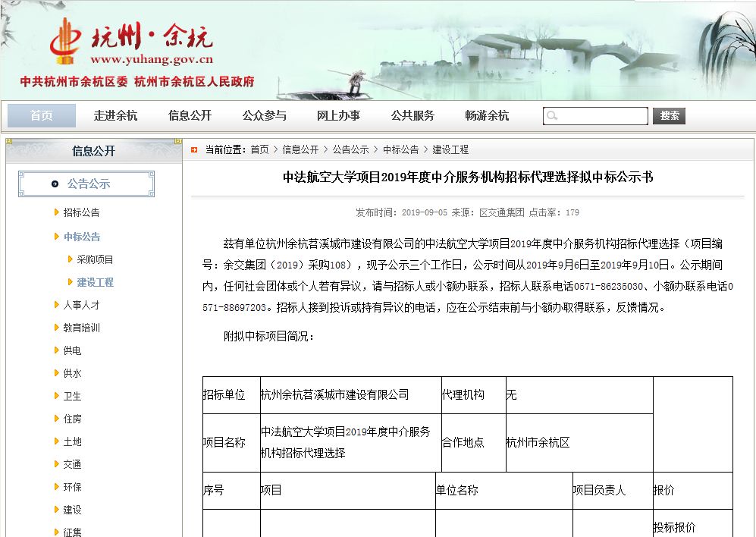Click into the site search input field

pyautogui.click(x=595, y=116)
